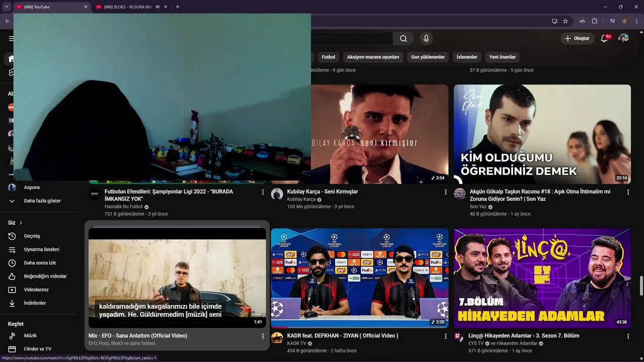Open Akgün Gökalp Taşkın Racon title
The width and height of the screenshot is (644, 362).
(540, 195)
